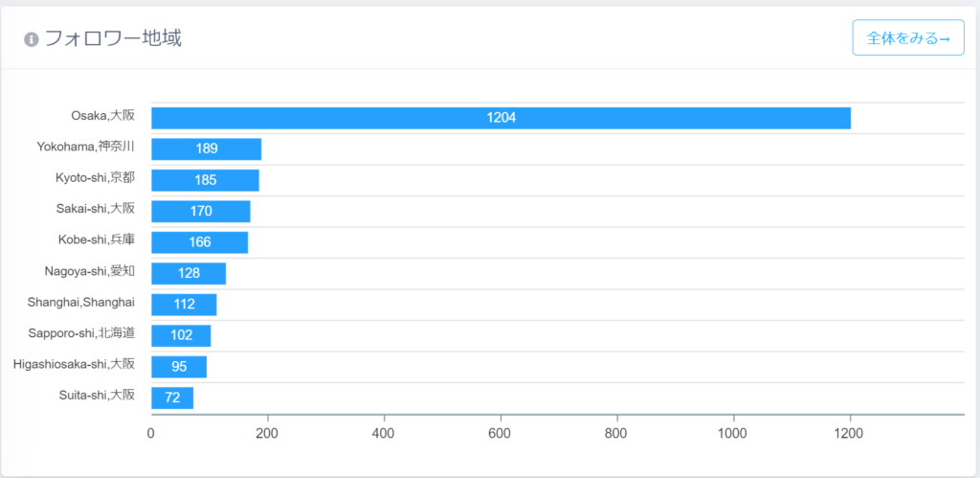
Task: Click the Yokohama,神奈川 axis label
Action: (x=85, y=147)
